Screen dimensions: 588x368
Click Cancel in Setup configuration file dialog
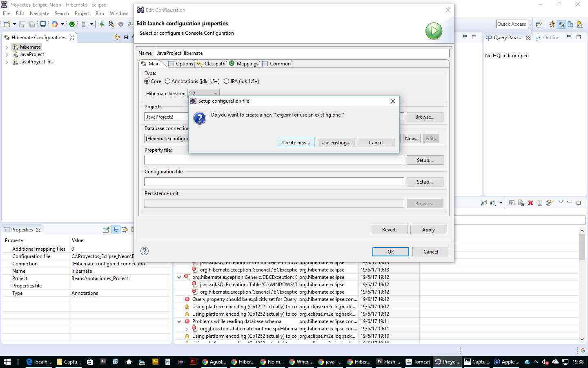click(x=376, y=142)
